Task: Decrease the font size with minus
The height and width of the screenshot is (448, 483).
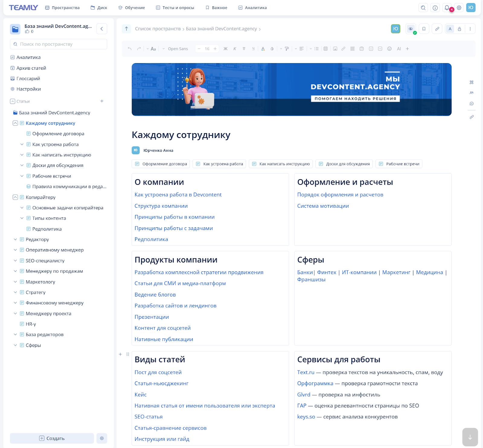Action: [x=199, y=49]
